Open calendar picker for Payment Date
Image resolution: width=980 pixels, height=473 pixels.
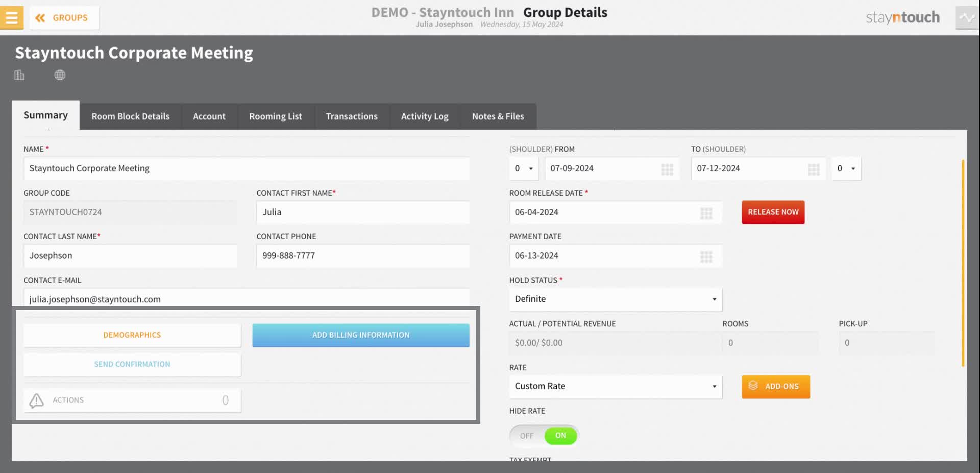click(x=706, y=256)
